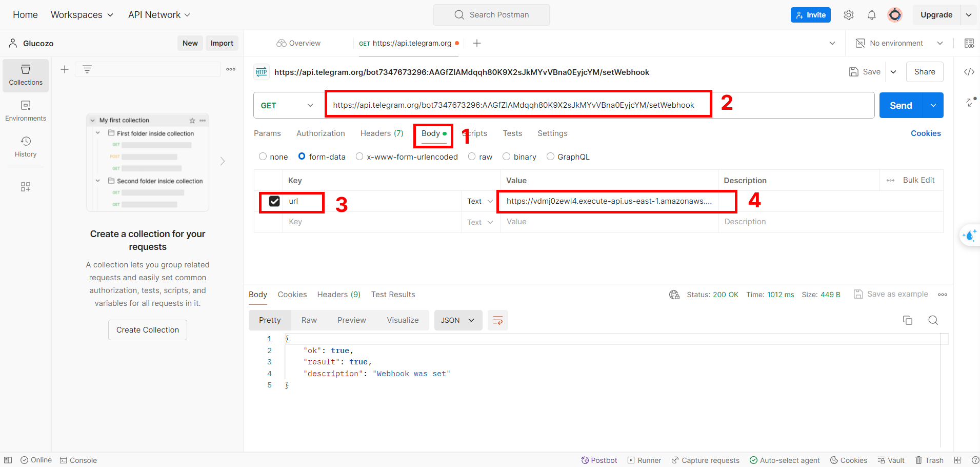Click Bulk Edit link
This screenshot has height=467, width=980.
pos(918,180)
